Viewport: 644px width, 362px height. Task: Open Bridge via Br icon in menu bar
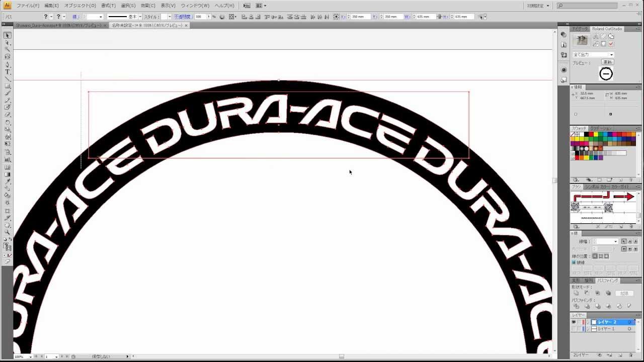tap(247, 6)
